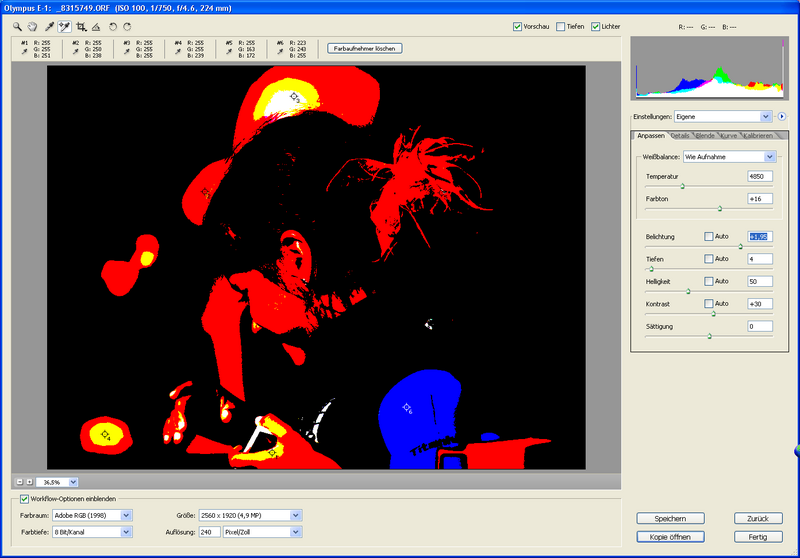This screenshot has width=800, height=558.
Task: Click the Farbaufnehmer löschen button
Action: click(364, 47)
